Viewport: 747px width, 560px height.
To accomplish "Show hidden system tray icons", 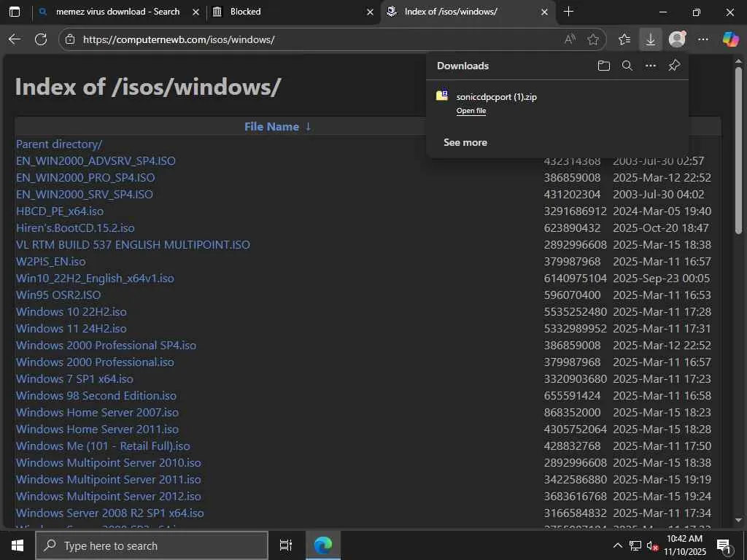I will click(x=617, y=545).
